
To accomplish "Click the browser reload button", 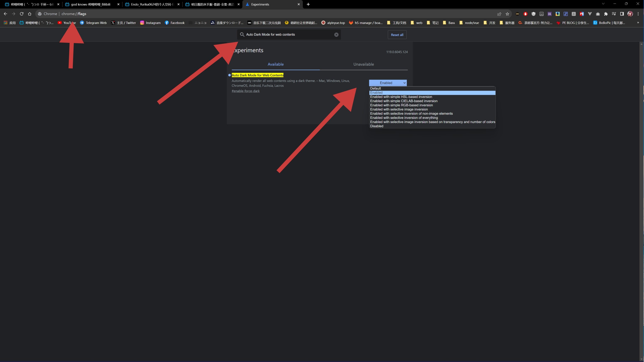I will tap(22, 14).
